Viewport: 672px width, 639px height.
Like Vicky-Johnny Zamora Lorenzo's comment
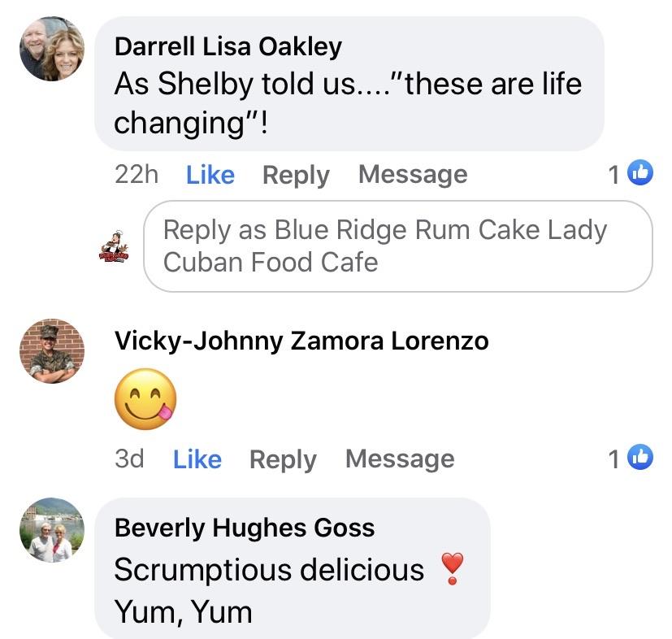coord(197,459)
